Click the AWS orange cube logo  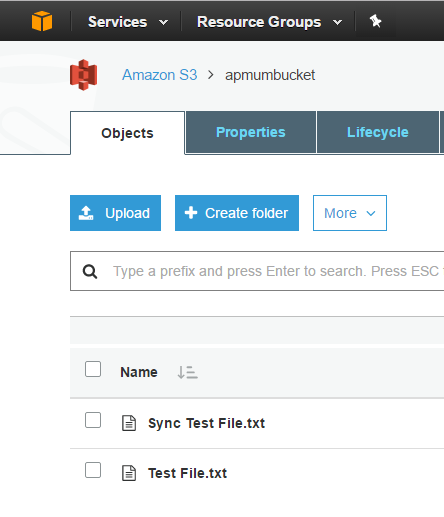(x=42, y=21)
